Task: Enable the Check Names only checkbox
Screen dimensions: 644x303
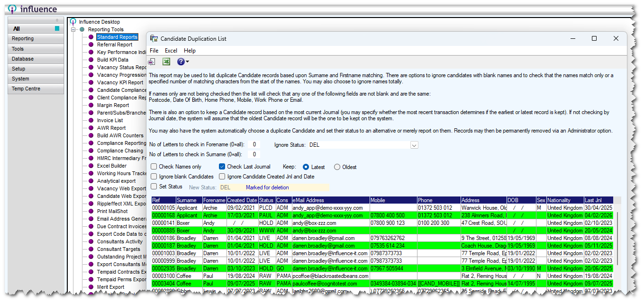Action: 154,167
